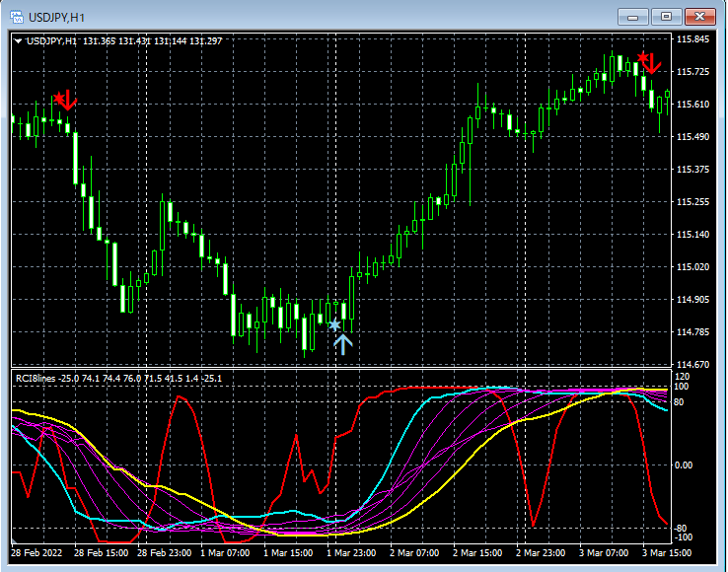This screenshot has width=728, height=572.
Task: Click the blue star signal marker
Action: [334, 325]
